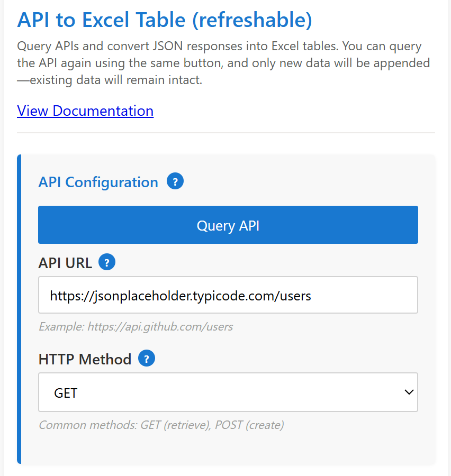Click the description paragraph about JSON responses
Viewport: 451px width, 476px height.
[223, 63]
